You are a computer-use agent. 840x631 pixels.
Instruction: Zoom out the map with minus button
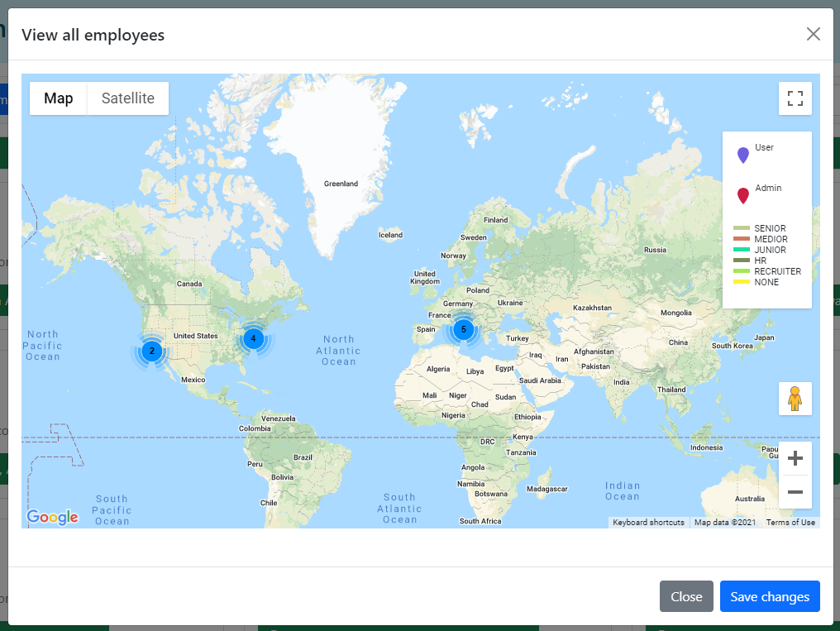pos(795,492)
